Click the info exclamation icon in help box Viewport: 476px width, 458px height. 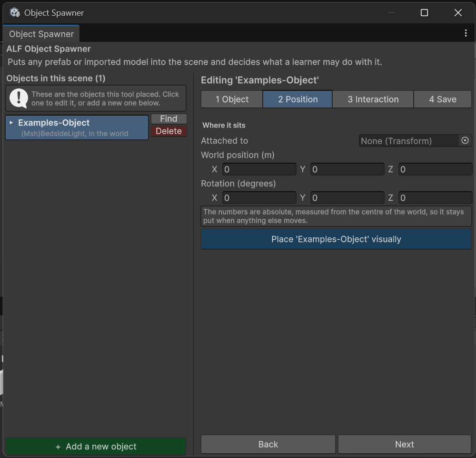tap(19, 98)
